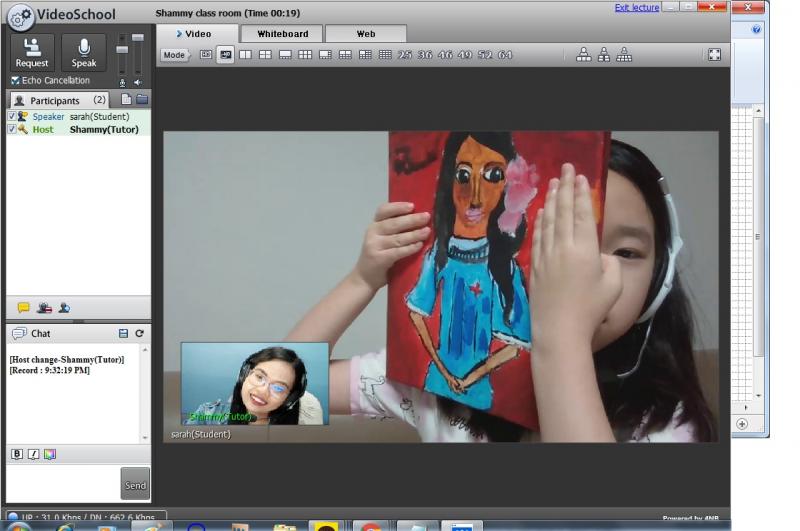Enter fullscreen video view
The height and width of the screenshot is (531, 800).
tap(714, 55)
